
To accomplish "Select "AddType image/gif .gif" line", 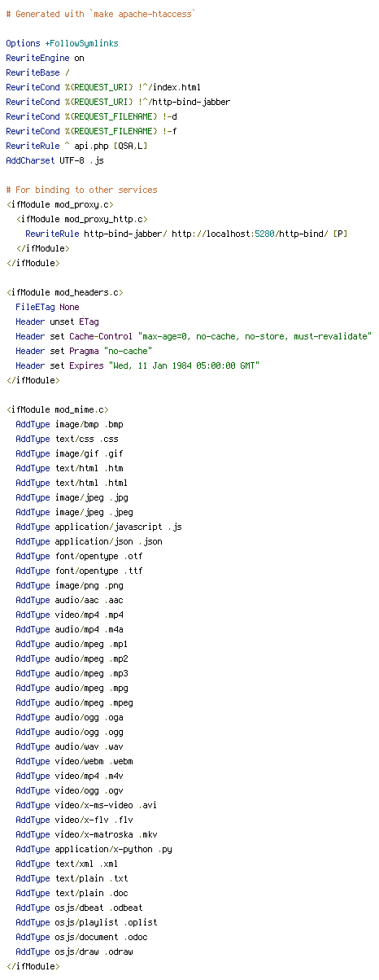I will [x=69, y=453].
